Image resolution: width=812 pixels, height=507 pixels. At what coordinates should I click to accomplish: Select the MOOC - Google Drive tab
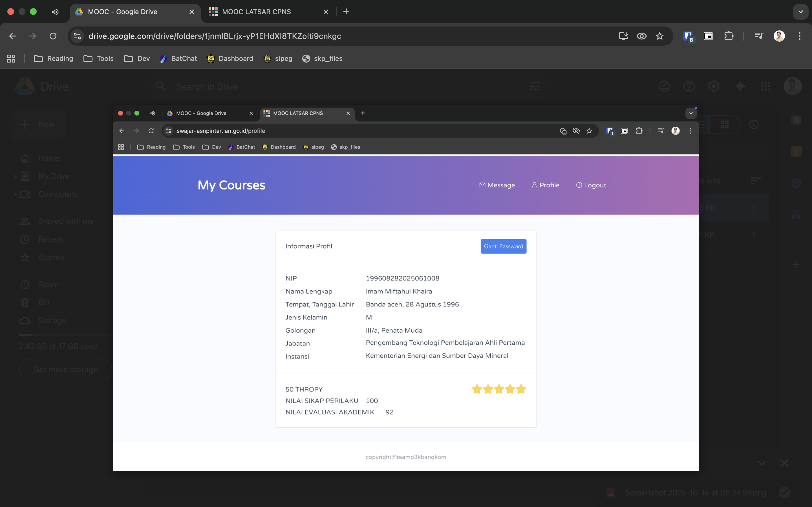coord(122,12)
